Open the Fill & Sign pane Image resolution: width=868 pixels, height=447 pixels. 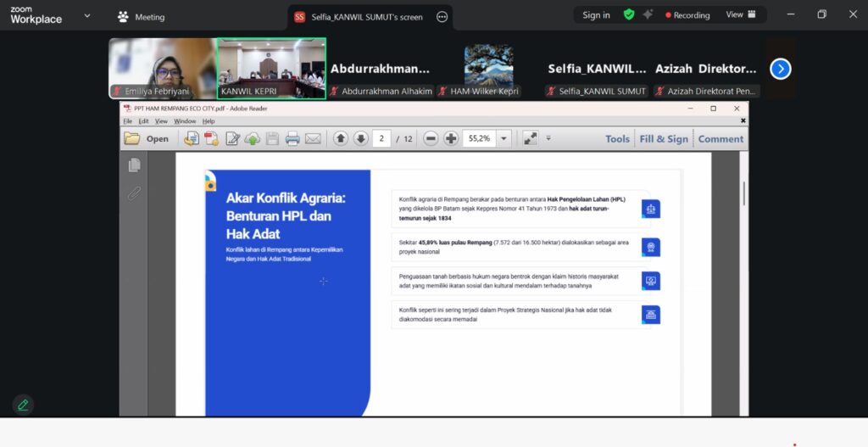tap(664, 139)
